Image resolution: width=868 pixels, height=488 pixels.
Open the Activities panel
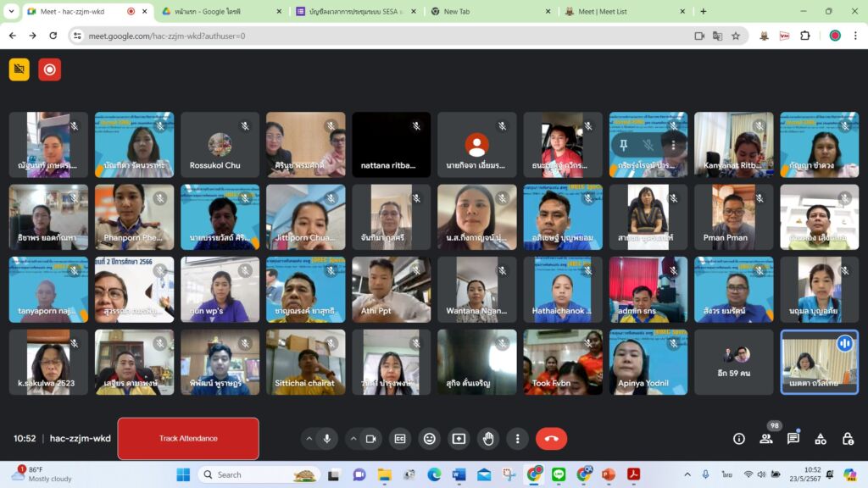coord(821,439)
